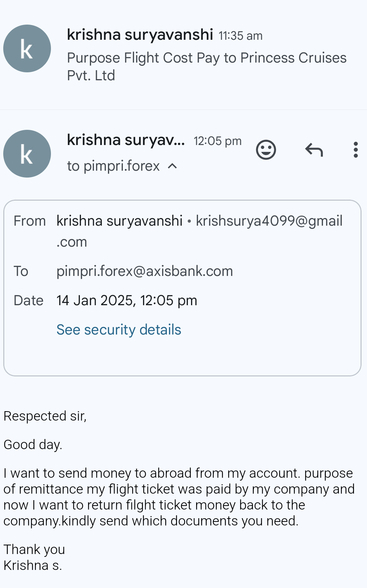Viewport: 367px width, 588px height.
Task: Tap recipient address pimpri.forex@axisbank.com
Action: click(144, 271)
